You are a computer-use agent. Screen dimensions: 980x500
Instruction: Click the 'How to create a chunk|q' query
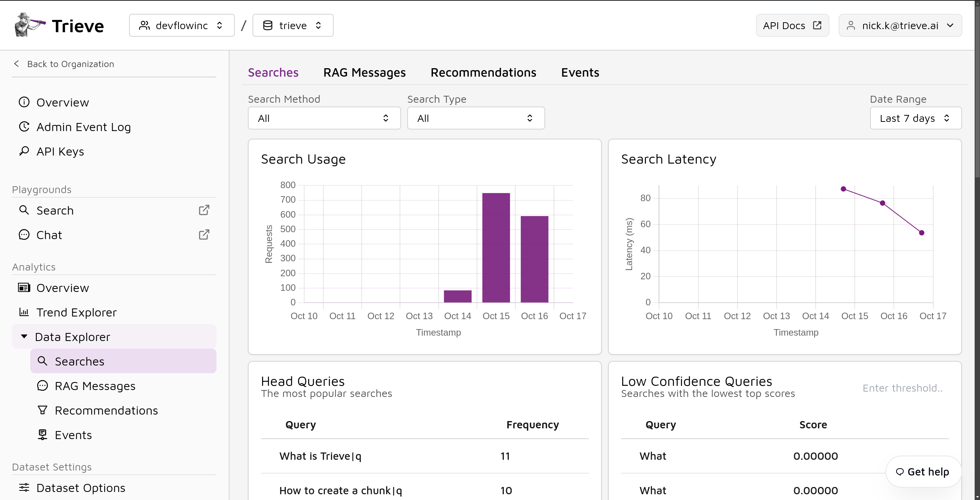pyautogui.click(x=341, y=490)
